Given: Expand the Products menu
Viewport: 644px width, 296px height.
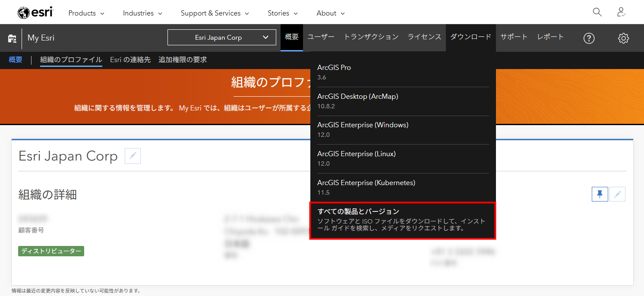Looking at the screenshot, I should (86, 13).
